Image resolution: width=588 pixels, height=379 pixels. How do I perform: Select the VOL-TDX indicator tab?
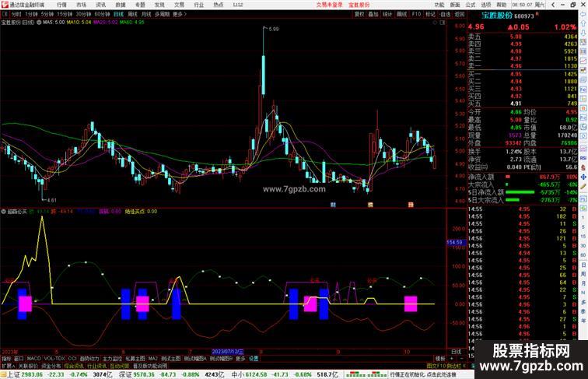54,359
